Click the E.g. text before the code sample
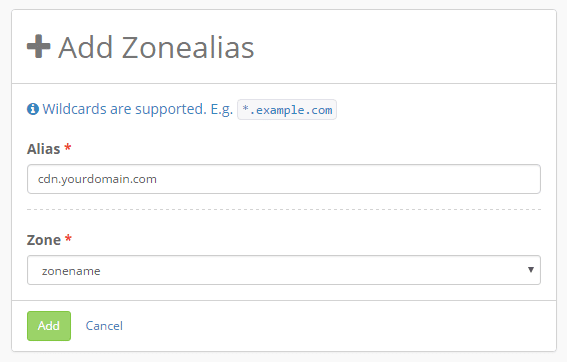The height and width of the screenshot is (362, 567). pos(222,109)
